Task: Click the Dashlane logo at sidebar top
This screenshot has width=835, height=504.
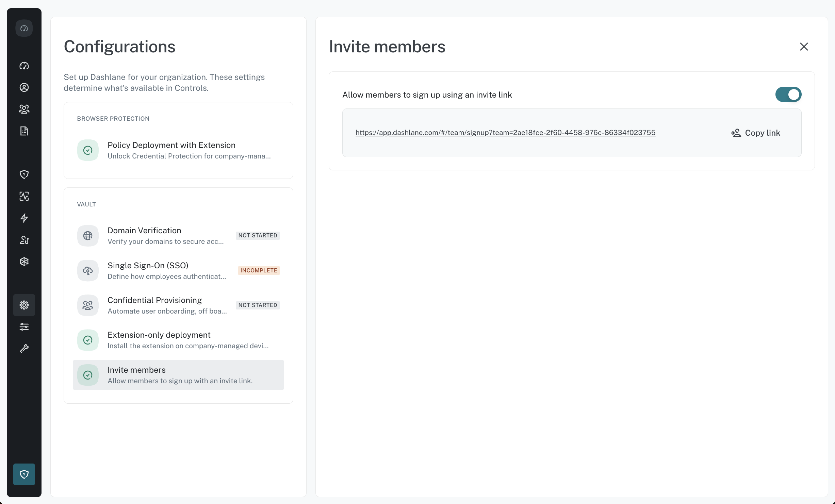Action: (24, 28)
